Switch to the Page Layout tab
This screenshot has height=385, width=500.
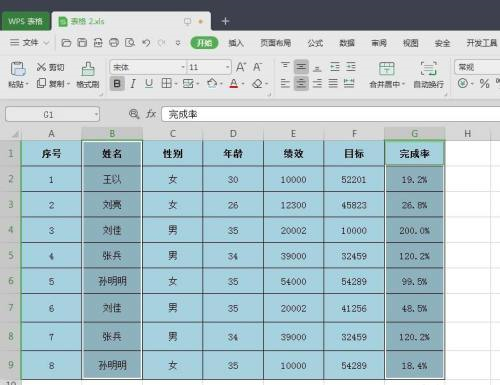tap(276, 43)
